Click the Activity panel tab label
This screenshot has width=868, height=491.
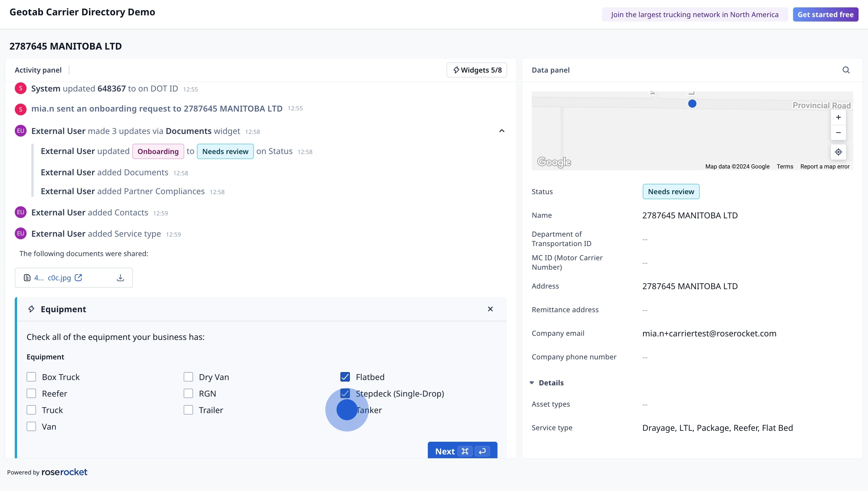point(38,70)
